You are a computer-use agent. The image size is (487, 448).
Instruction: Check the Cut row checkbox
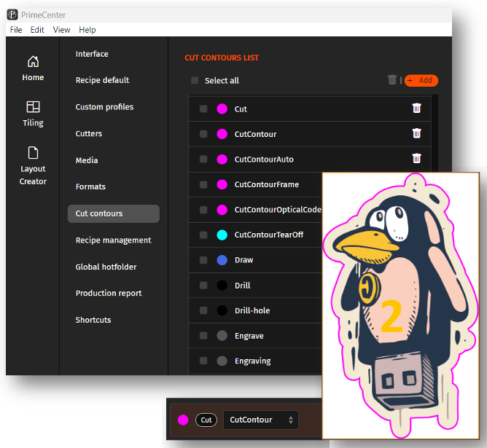(203, 109)
